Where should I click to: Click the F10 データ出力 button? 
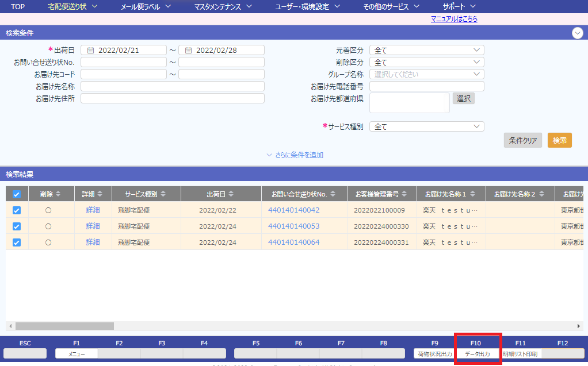click(x=478, y=354)
